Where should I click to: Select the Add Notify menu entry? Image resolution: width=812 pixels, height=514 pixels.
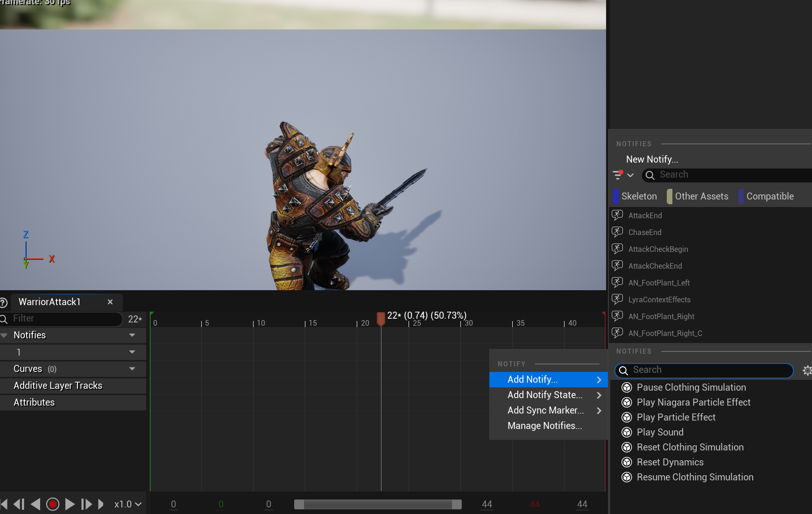click(548, 380)
